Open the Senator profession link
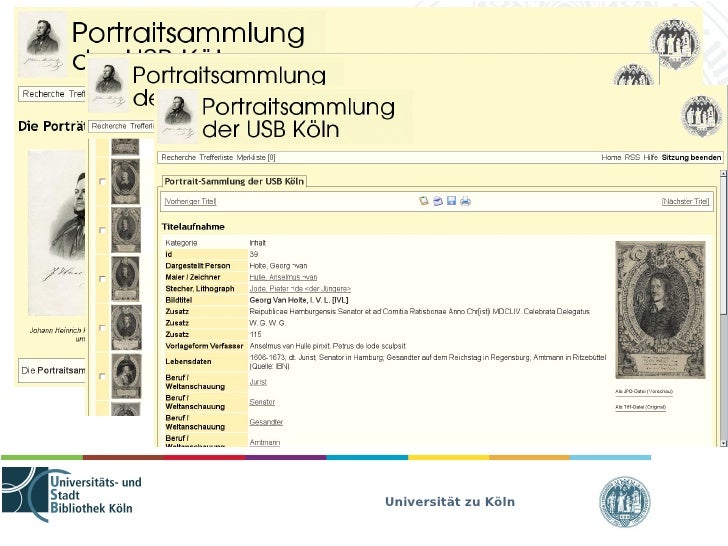This screenshot has height=546, width=728. pyautogui.click(x=262, y=402)
